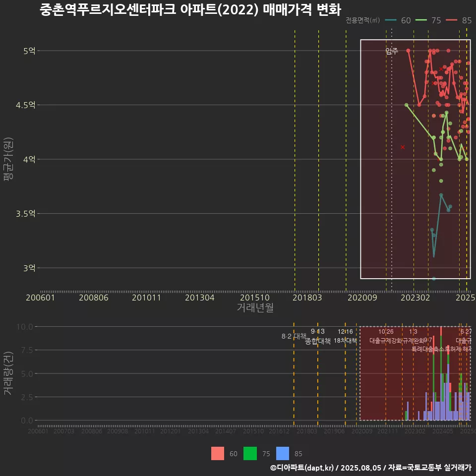Click the ©디아파트(dapt.kr) source credit

click(302, 468)
